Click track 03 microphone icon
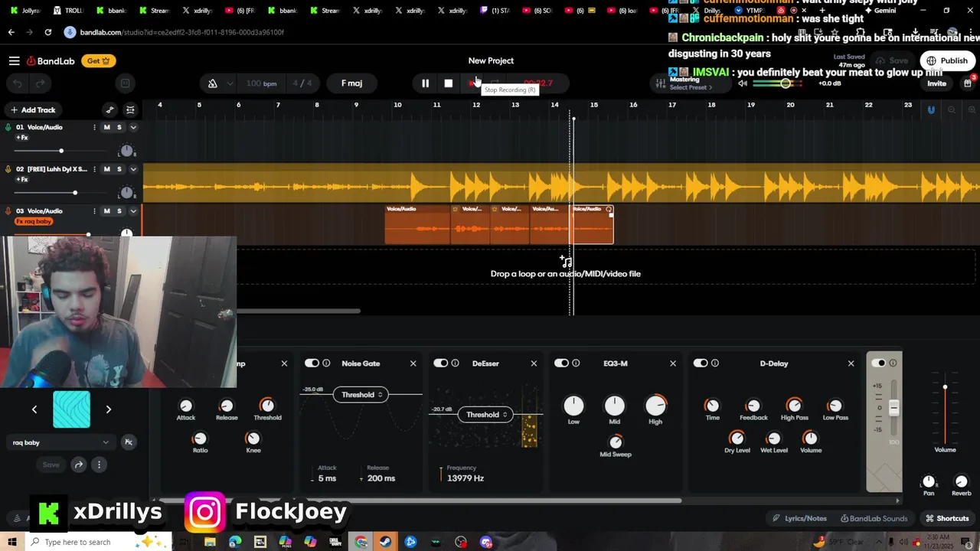980x551 pixels. pos(8,211)
